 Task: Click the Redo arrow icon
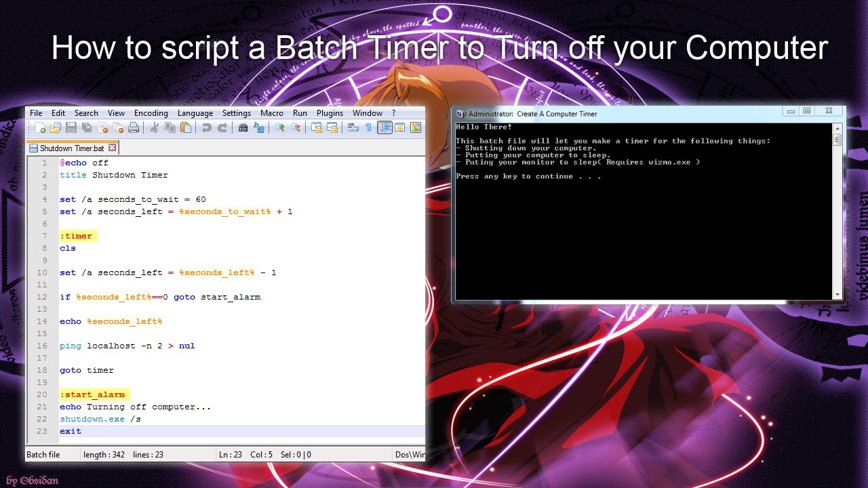pos(222,127)
